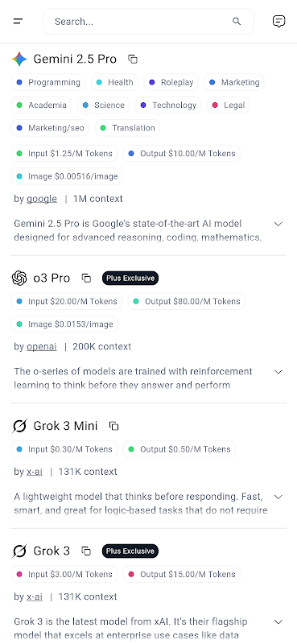Viewport: 297px width, 644px height.
Task: Select the Programming category tag
Action: coord(48,82)
